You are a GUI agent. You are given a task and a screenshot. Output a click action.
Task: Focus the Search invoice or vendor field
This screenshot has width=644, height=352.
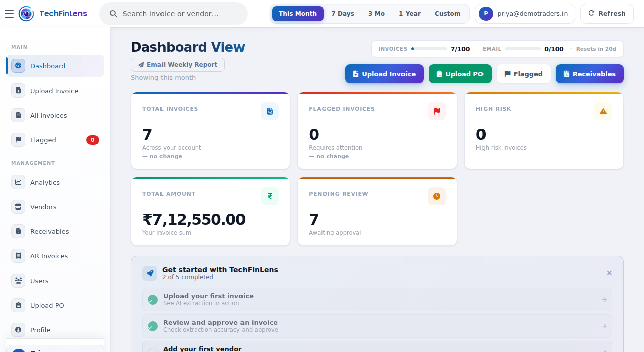tap(173, 14)
